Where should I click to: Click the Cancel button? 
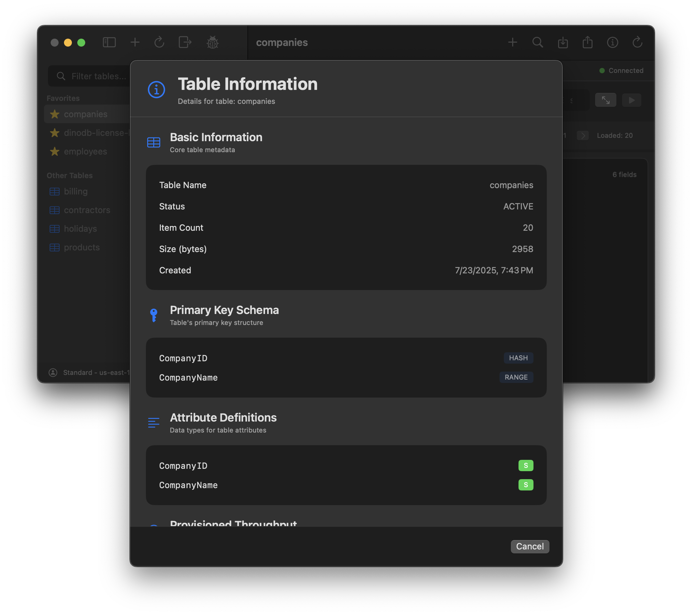click(x=529, y=546)
